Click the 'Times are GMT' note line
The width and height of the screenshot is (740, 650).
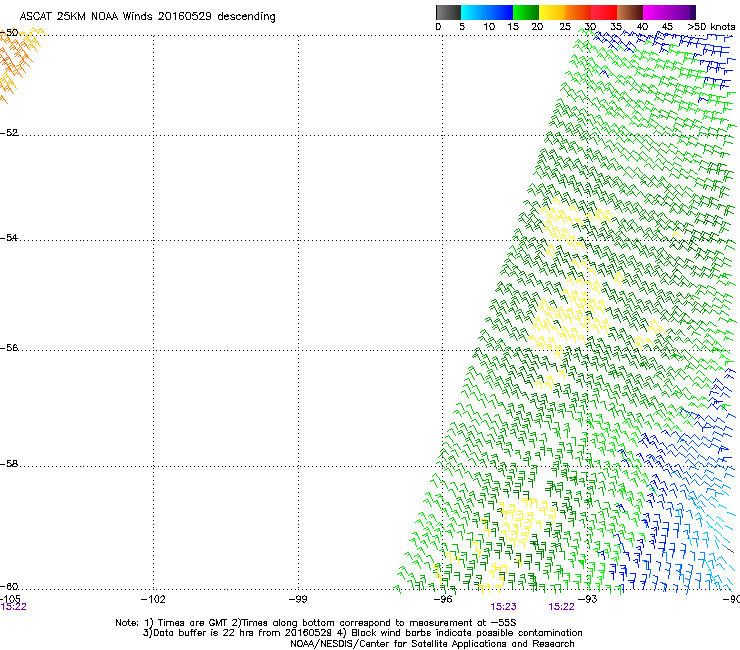[x=316, y=623]
